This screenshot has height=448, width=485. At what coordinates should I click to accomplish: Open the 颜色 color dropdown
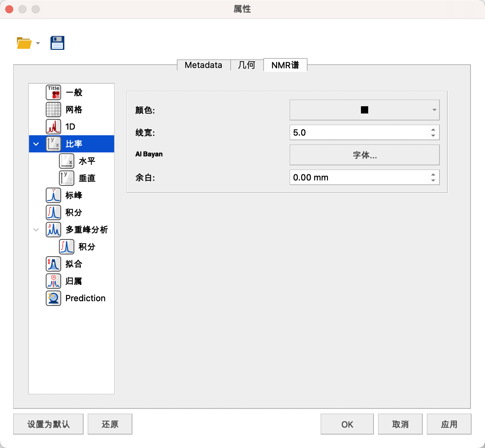tap(365, 110)
